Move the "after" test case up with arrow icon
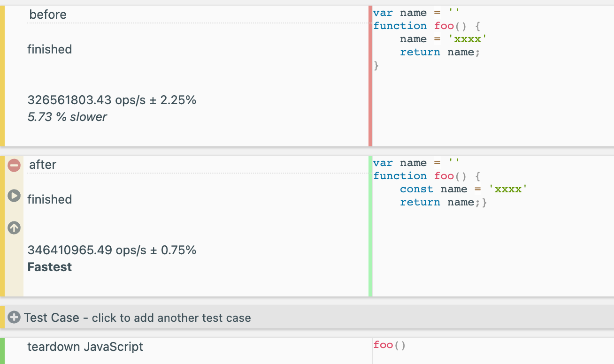Viewport: 614px width, 364px height. point(14,228)
